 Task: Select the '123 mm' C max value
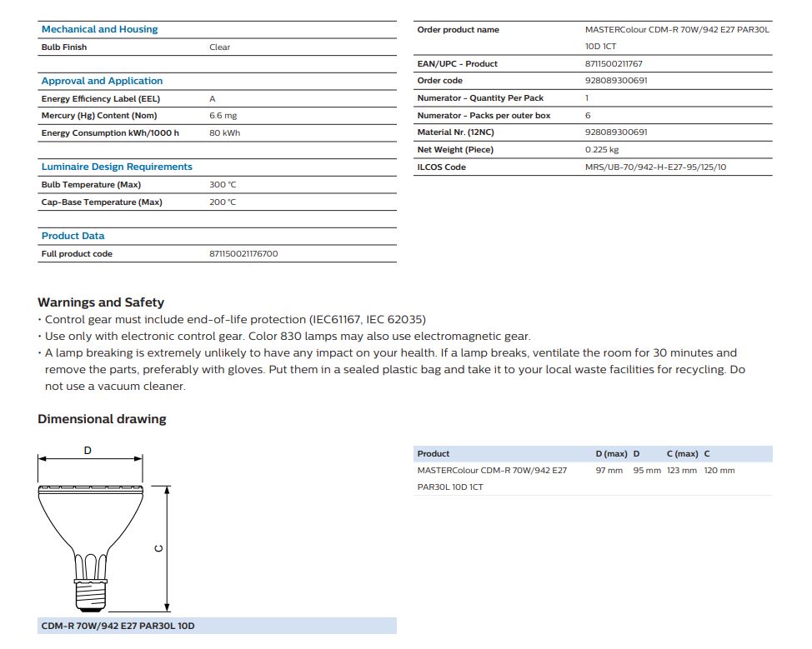tap(681, 471)
